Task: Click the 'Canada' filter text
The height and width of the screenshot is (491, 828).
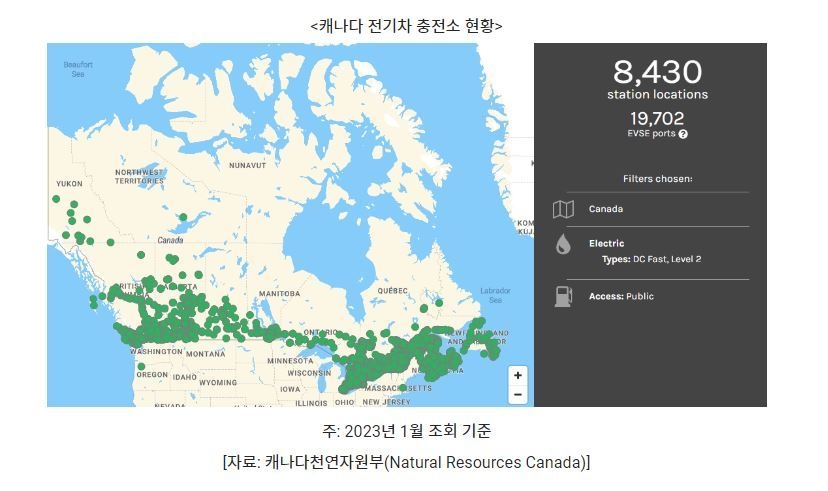Action: [x=606, y=209]
